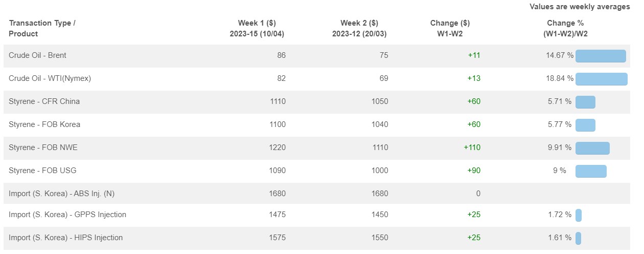Click the Week 1 ($) column header

click(x=257, y=28)
